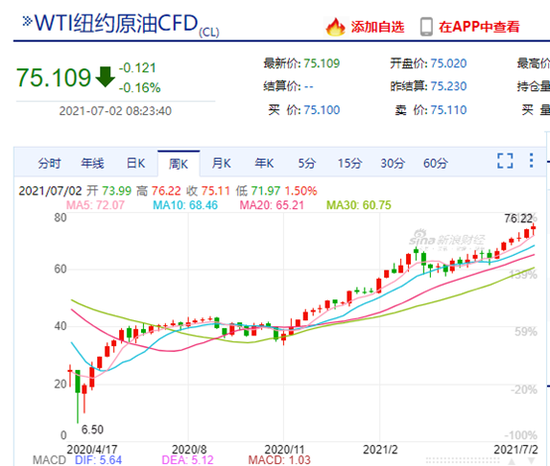The width and height of the screenshot is (550, 466).
Task: Show the 30分 interval chart
Action: pos(393,163)
